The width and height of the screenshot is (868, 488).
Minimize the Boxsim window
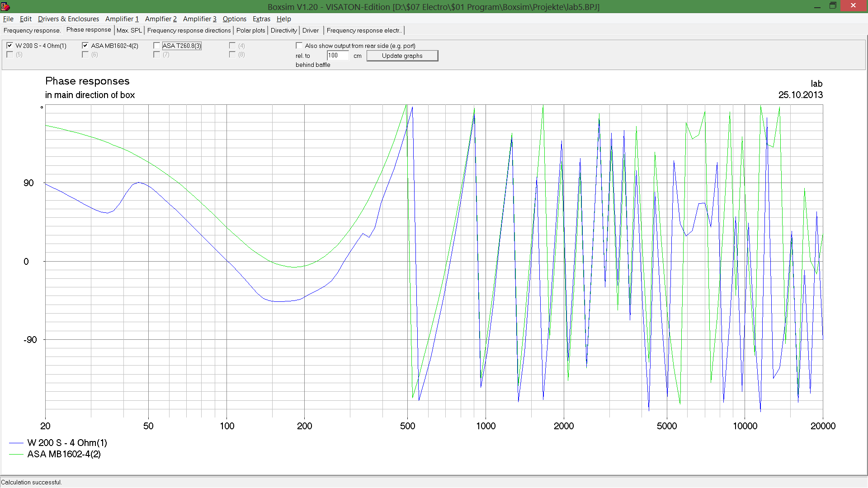(817, 6)
